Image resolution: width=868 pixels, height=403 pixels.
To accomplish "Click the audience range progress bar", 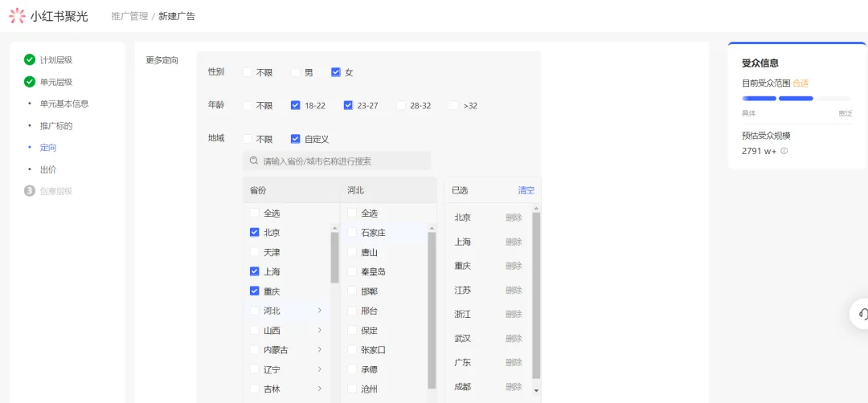I will point(796,99).
